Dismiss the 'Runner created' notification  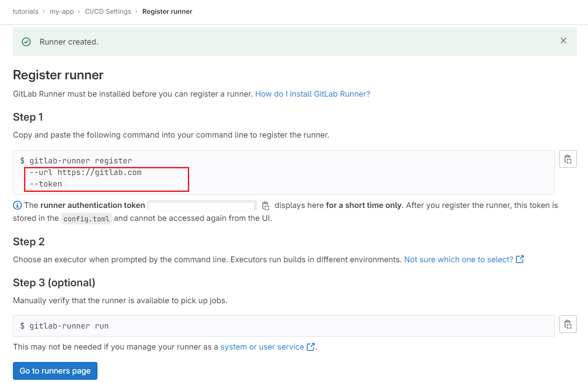[563, 40]
